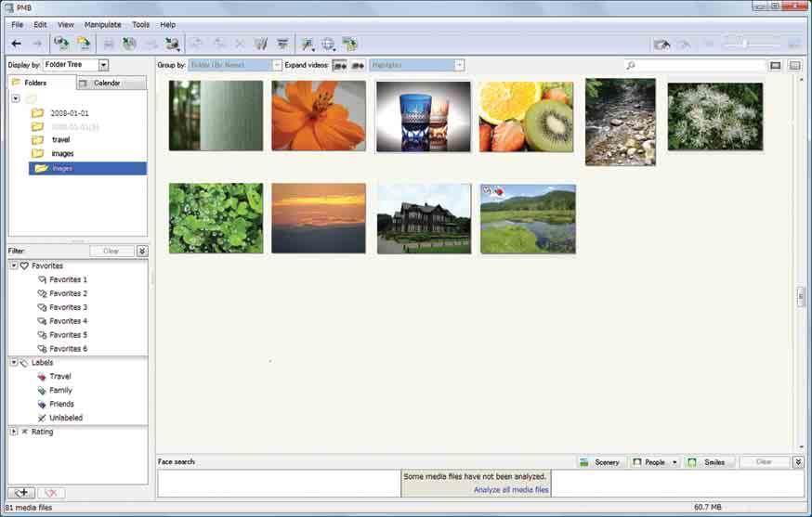Click the Filter panel Clear button
812x517 pixels.
click(x=111, y=251)
